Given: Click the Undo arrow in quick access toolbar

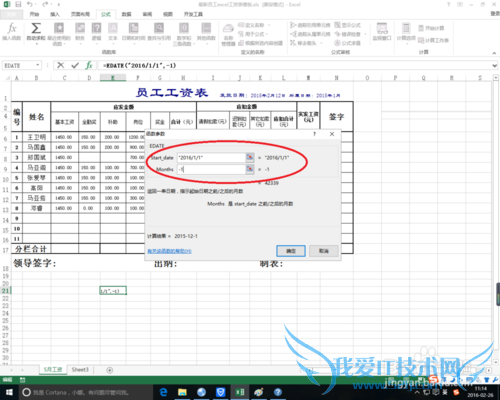Looking at the screenshot, I should [x=30, y=4].
